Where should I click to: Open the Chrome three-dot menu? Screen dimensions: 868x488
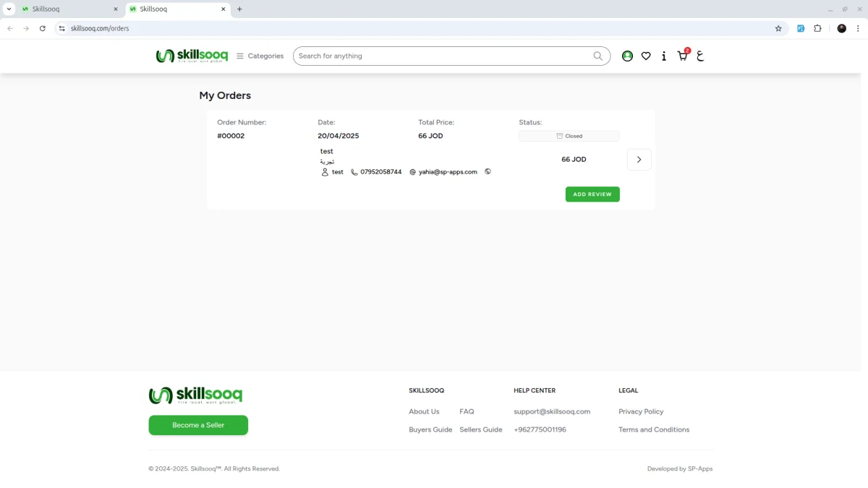coord(858,28)
